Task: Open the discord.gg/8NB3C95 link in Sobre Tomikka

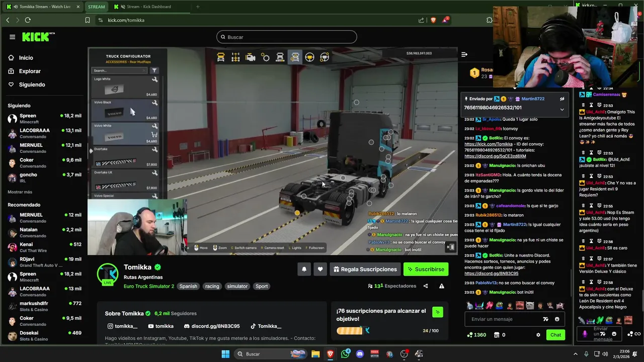Action: coord(212,326)
